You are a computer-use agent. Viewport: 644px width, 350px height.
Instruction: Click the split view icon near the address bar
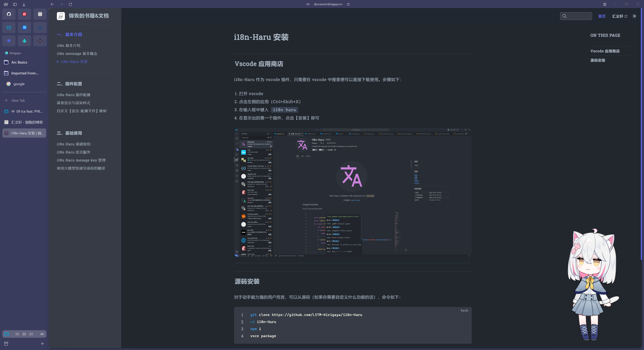[x=605, y=4]
